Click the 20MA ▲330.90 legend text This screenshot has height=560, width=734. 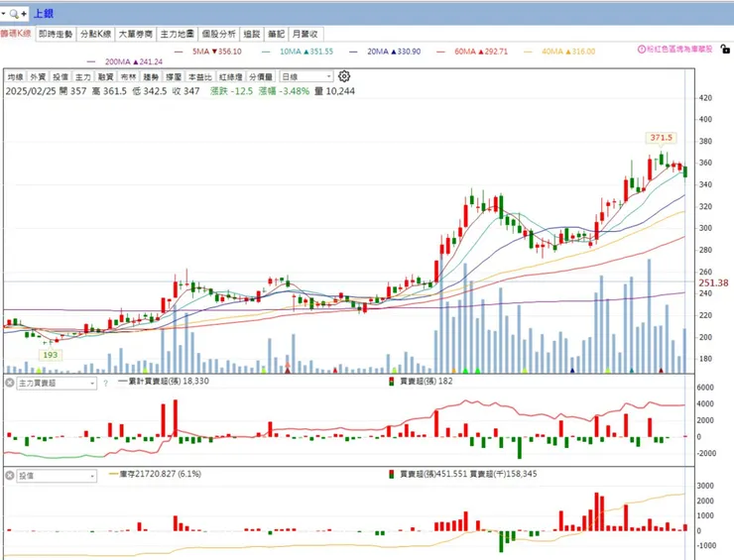click(394, 52)
